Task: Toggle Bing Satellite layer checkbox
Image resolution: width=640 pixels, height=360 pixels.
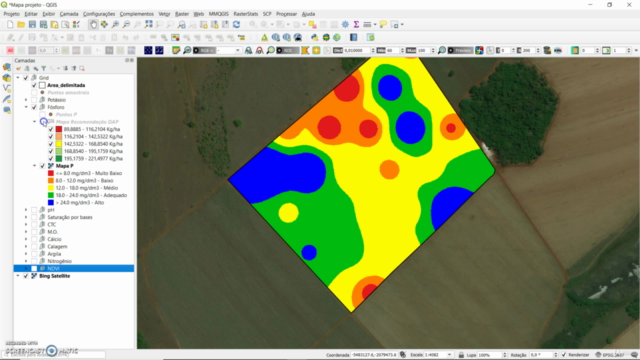Action: [26, 276]
